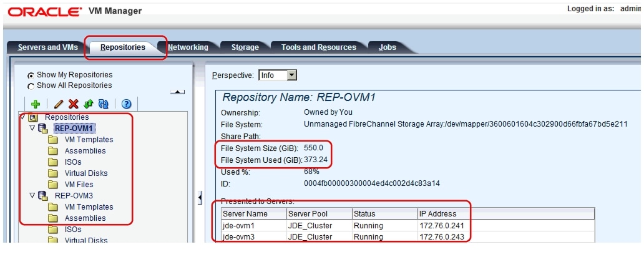Click the Repositories root folder icon

pos(33,118)
